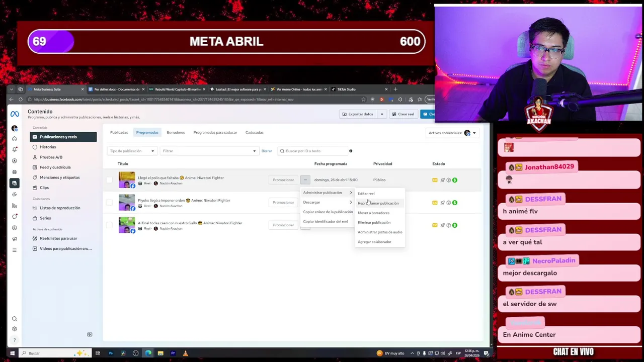Click the search magnifier icon in left rail
The height and width of the screenshot is (362, 644).
tap(15, 319)
